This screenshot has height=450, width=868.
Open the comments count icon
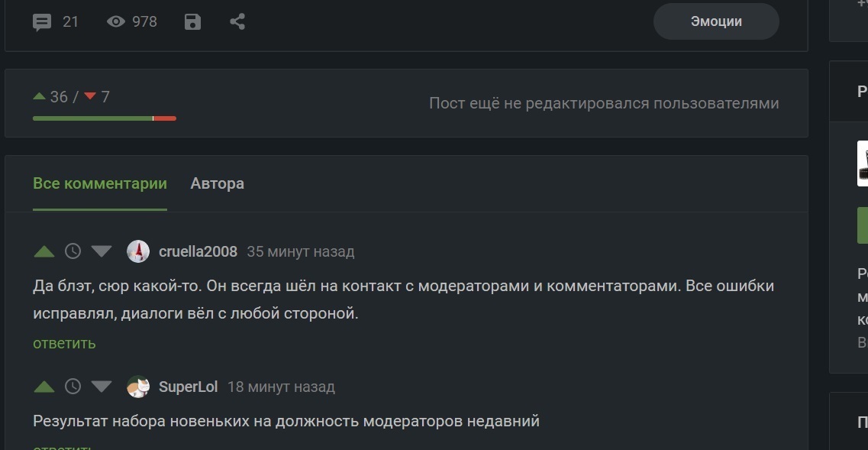pos(43,22)
